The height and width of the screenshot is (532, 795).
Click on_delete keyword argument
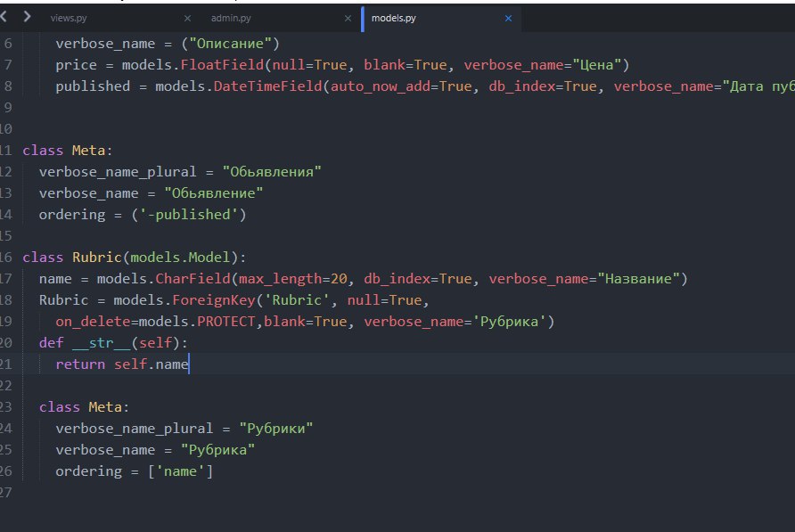pos(93,322)
